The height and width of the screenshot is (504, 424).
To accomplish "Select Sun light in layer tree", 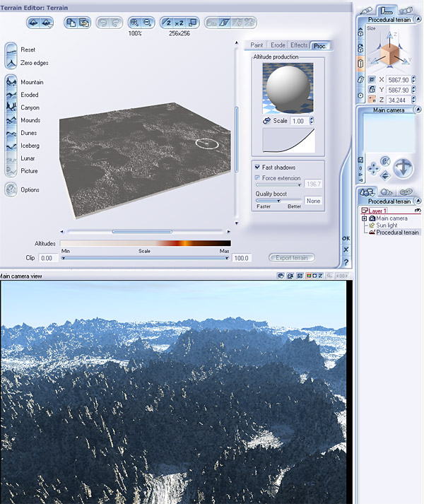I will 387,225.
